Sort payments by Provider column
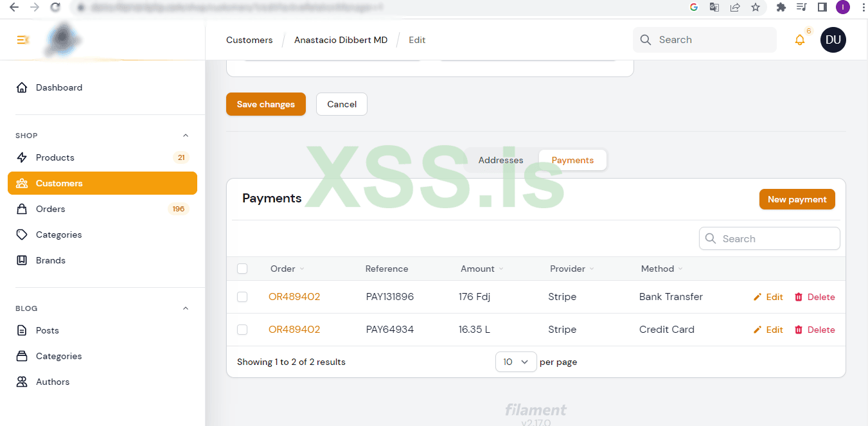The width and height of the screenshot is (868, 426). tap(572, 269)
